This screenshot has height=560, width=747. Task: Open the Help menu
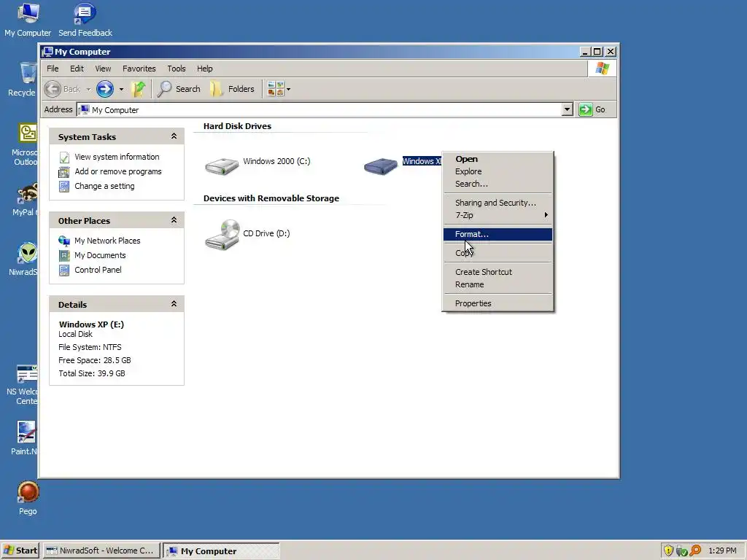pyautogui.click(x=205, y=69)
